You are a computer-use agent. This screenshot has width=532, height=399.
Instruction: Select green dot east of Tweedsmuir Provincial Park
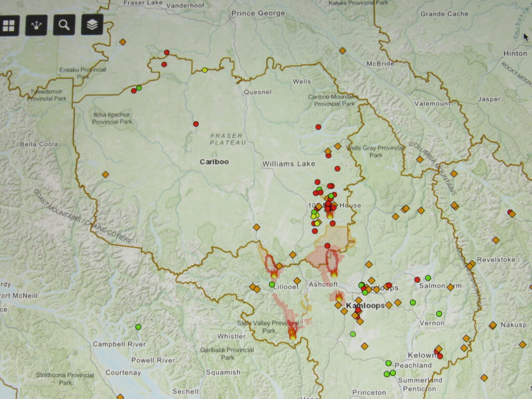click(x=139, y=88)
